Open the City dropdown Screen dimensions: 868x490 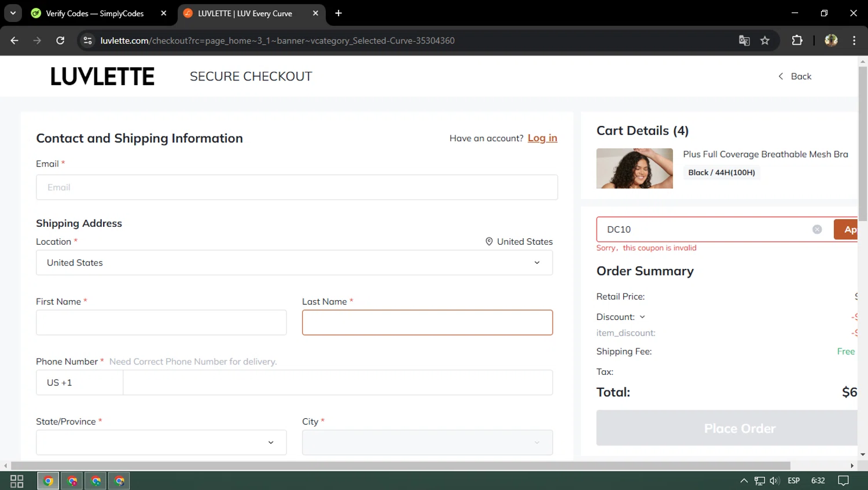tap(427, 443)
